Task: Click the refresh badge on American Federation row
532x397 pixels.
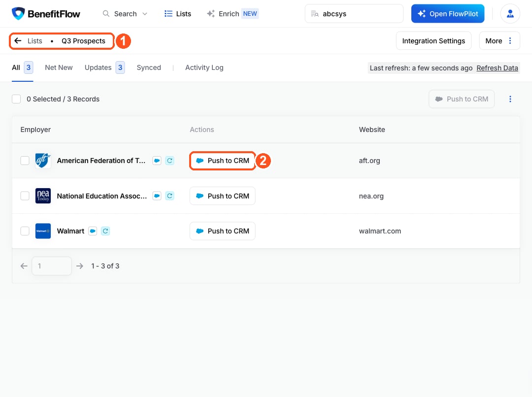Action: [x=169, y=161]
